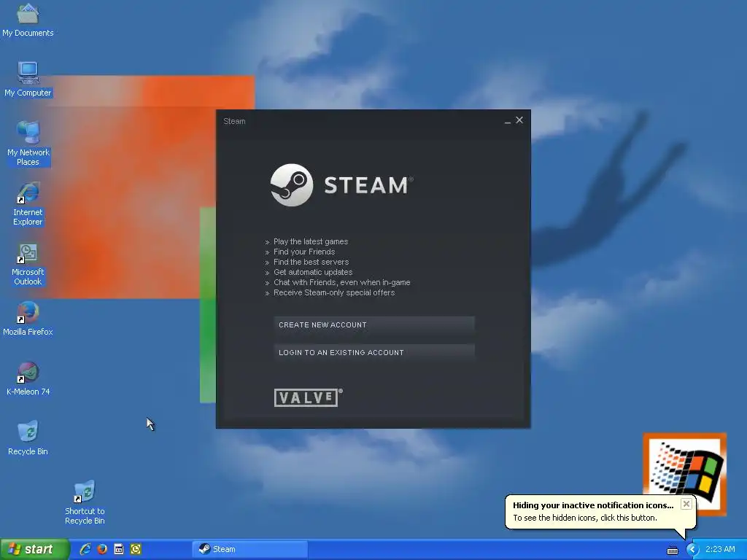Choose LOGIN TO AN EXISTING ACCOUNT
Image resolution: width=747 pixels, height=560 pixels.
pos(374,353)
